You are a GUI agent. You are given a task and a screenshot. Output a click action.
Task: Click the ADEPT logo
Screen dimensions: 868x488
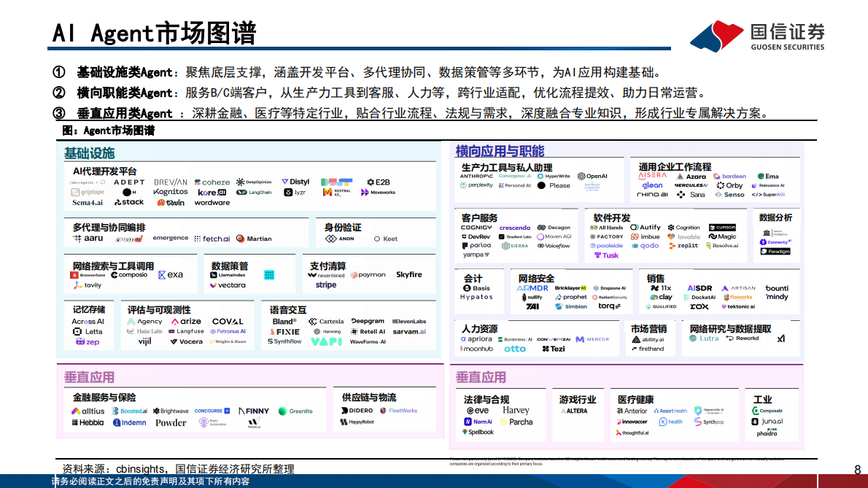(129, 182)
